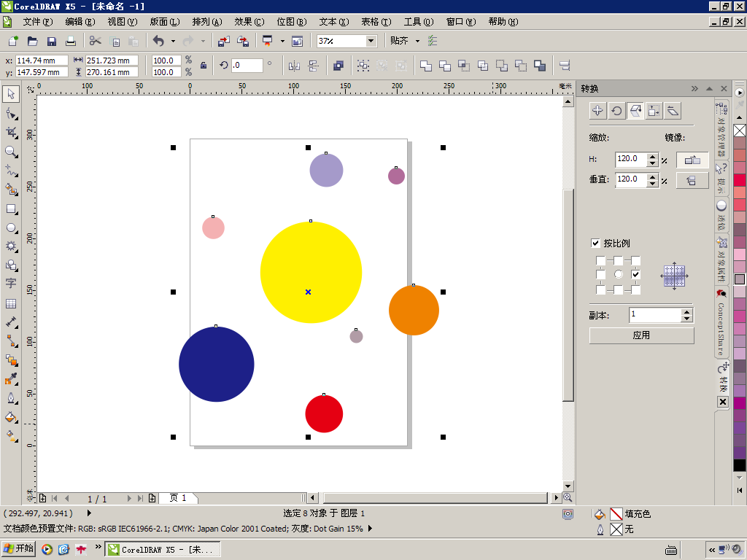Open the undo history dropdown arrow
This screenshot has width=747, height=560.
[x=173, y=41]
